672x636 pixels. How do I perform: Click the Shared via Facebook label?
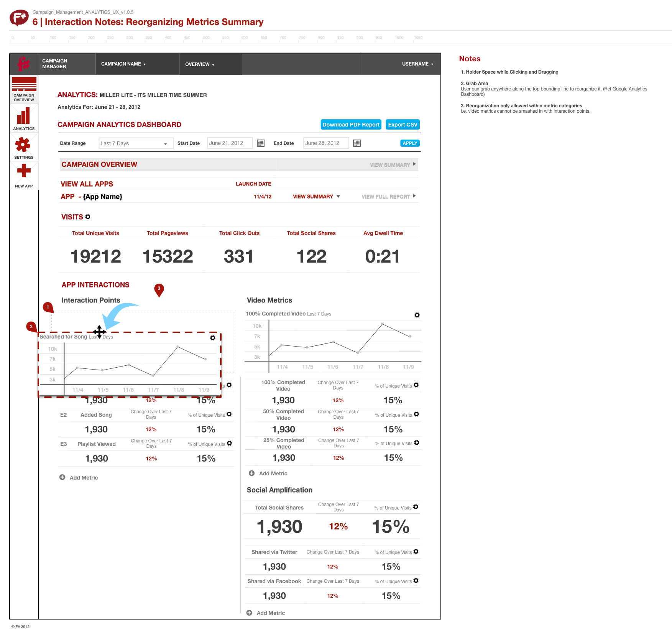(x=274, y=581)
